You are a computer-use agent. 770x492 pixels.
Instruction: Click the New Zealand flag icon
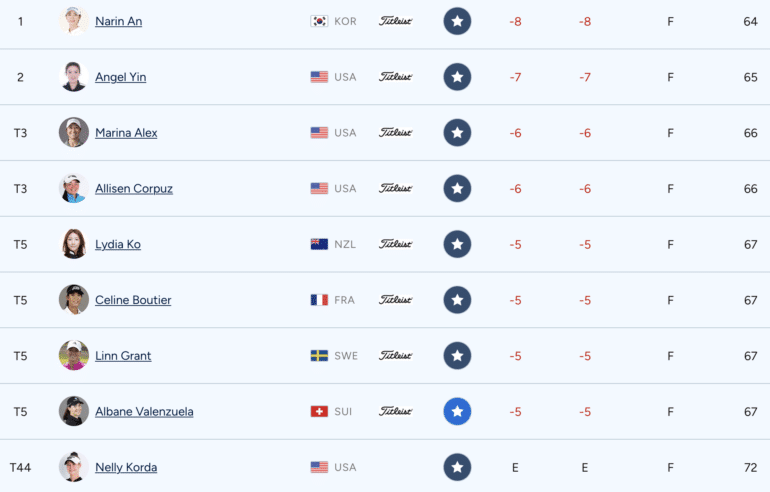click(319, 245)
